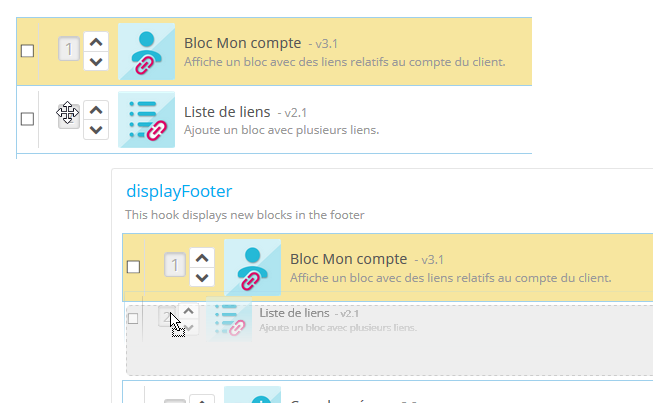Tick the checkbox for top Bloc Mon compte
The image size is (653, 403).
click(x=27, y=51)
